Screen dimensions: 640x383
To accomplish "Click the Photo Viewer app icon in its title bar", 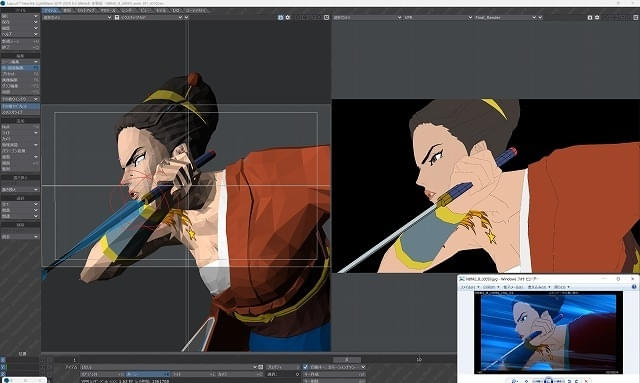I will (462, 279).
